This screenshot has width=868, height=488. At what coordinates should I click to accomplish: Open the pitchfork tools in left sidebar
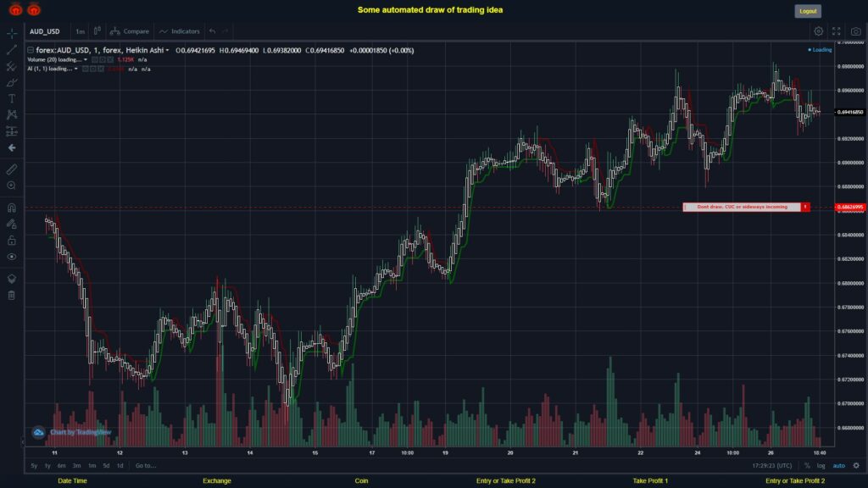(x=12, y=66)
